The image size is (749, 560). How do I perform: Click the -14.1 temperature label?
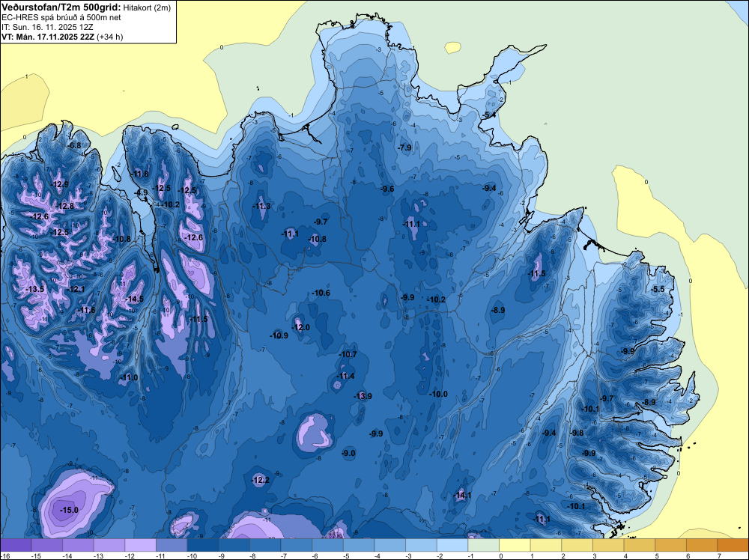pyautogui.click(x=462, y=495)
